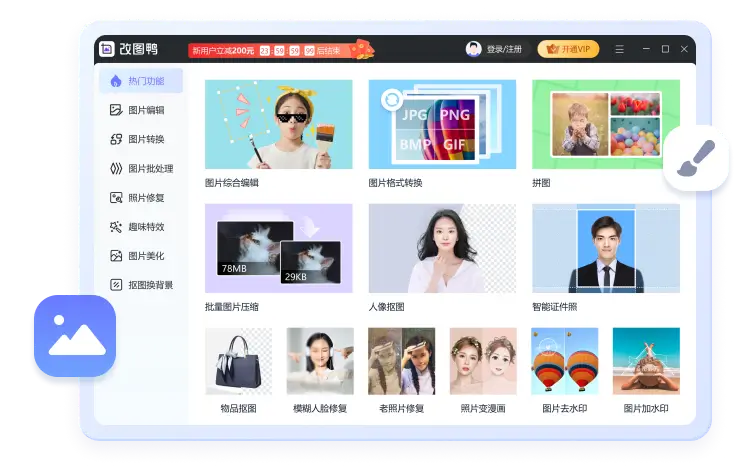Open the 物品抠图 handbag thumbnail
This screenshot has width=756, height=469.
238,361
